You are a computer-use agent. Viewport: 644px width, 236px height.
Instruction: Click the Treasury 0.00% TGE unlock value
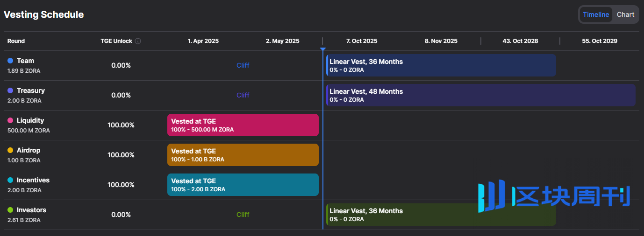121,95
